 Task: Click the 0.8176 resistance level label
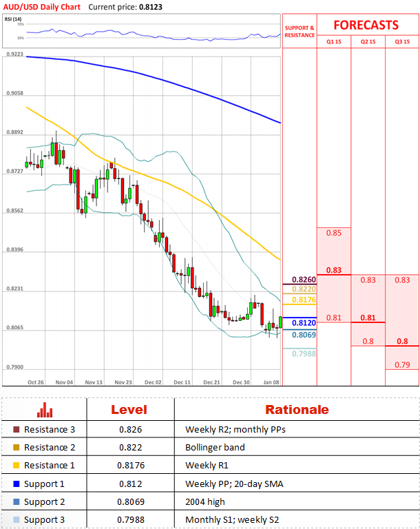click(x=304, y=300)
